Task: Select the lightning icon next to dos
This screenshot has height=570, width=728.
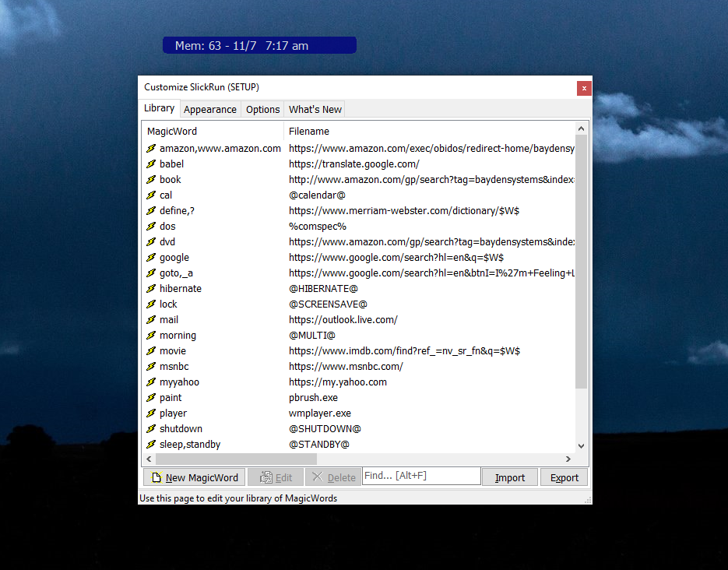Action: pyautogui.click(x=151, y=226)
